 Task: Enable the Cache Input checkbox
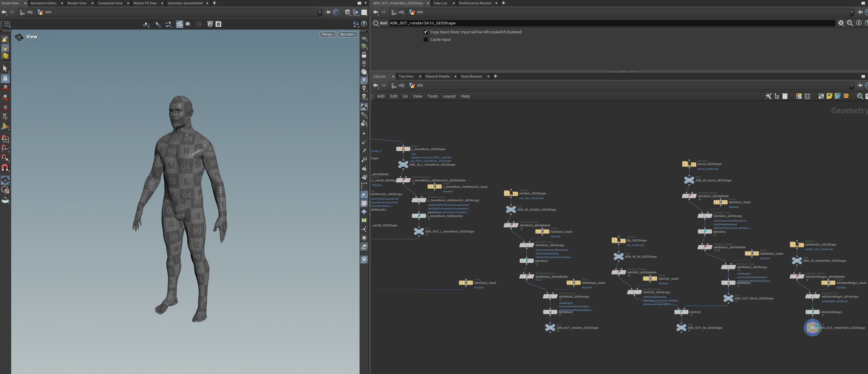point(426,39)
